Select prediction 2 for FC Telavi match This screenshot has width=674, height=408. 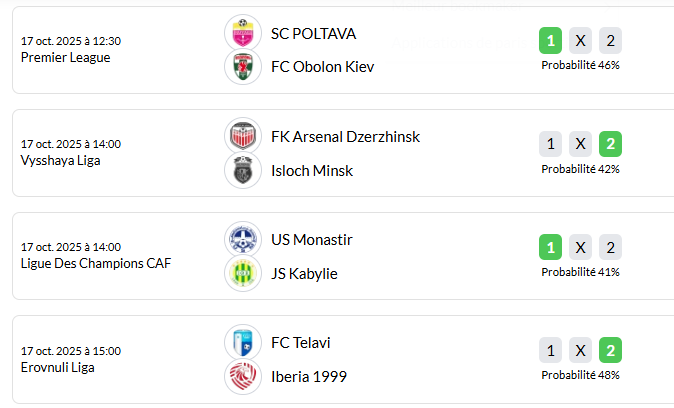(x=611, y=350)
